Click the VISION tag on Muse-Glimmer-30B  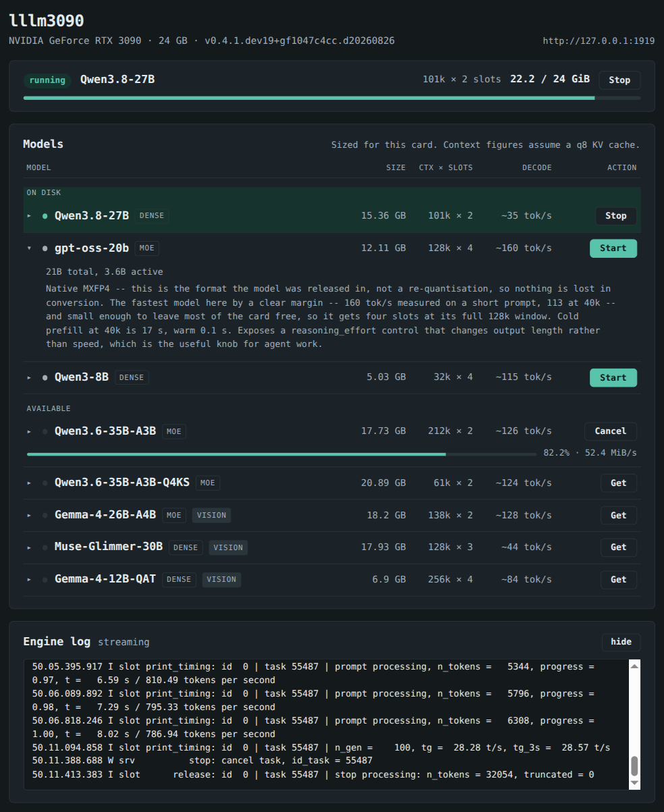[228, 547]
